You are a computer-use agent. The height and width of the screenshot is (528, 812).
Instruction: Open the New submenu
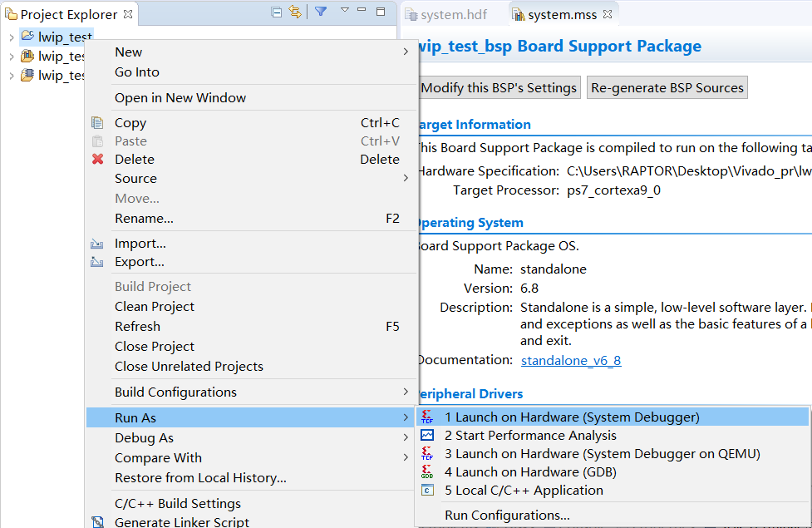click(x=252, y=52)
